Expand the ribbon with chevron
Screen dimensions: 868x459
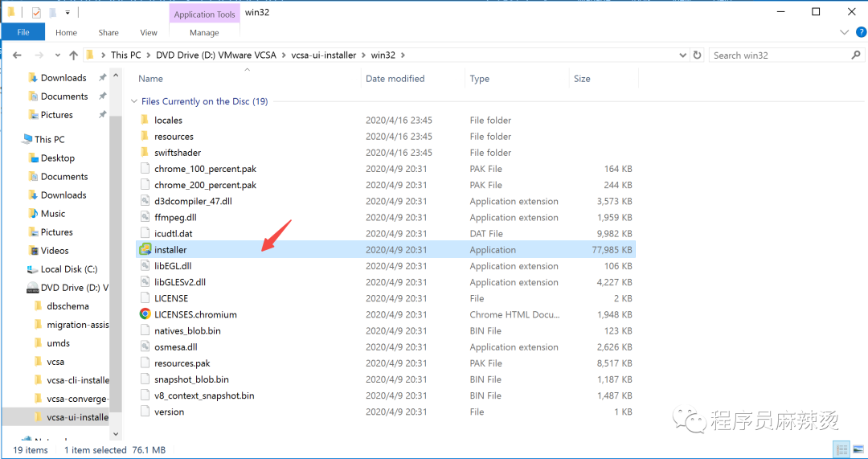(x=844, y=33)
